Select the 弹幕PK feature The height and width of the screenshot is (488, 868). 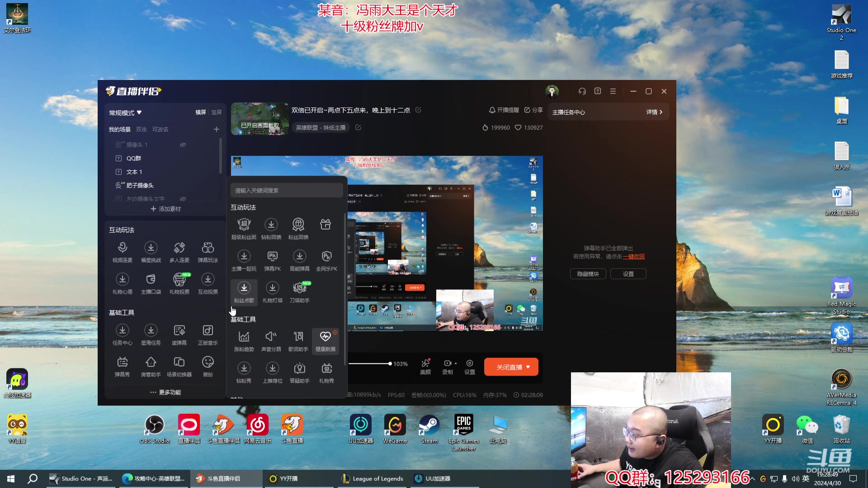point(272,260)
